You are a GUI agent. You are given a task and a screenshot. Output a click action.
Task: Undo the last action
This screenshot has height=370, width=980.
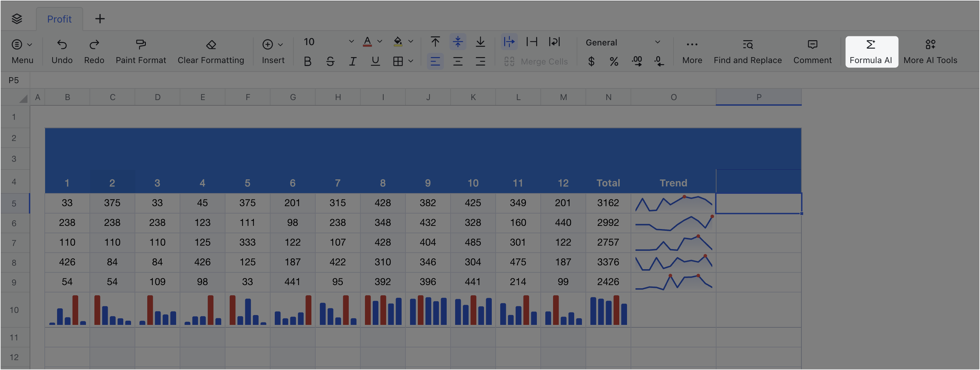[62, 51]
